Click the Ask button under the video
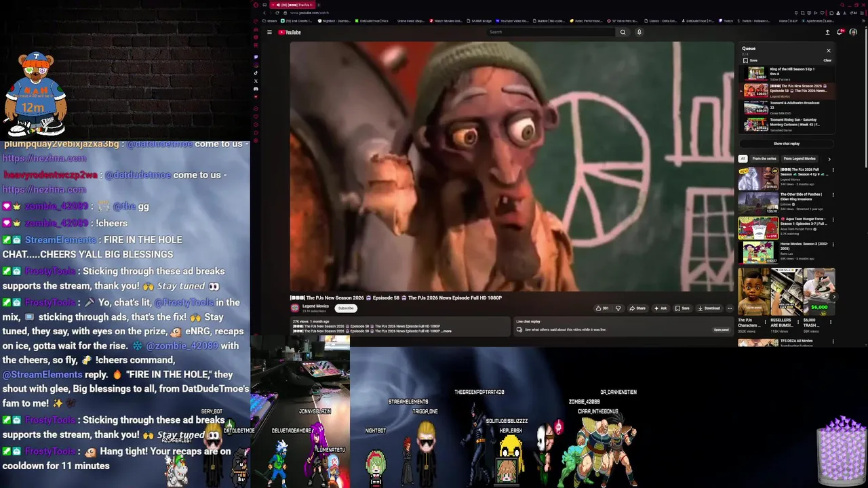The image size is (868, 488). 660,308
